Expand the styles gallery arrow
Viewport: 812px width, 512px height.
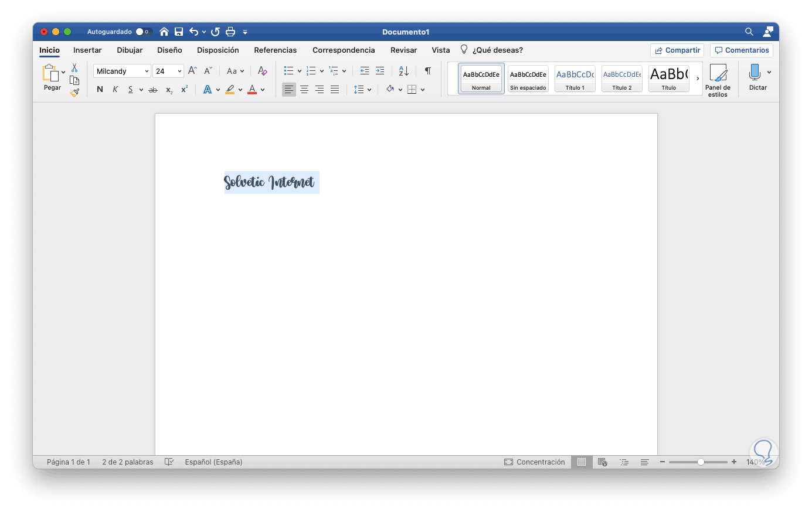click(x=698, y=78)
